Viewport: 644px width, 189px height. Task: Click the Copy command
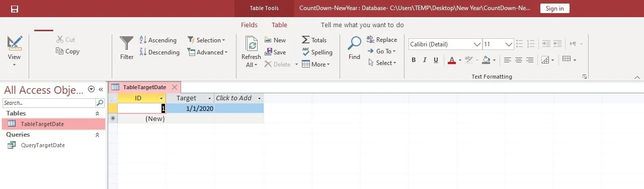click(68, 51)
